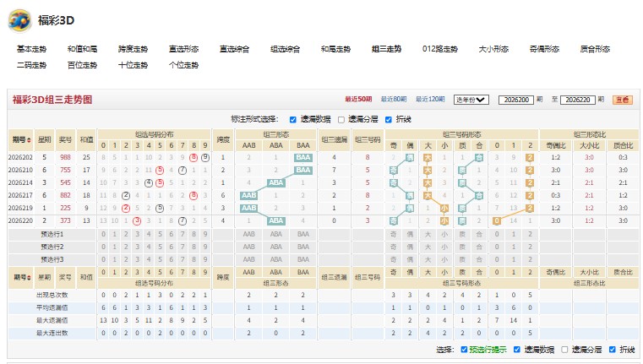Image resolution: width=643 pixels, height=364 pixels.
Task: Select 奇 in 预选行1
Action: (393, 234)
